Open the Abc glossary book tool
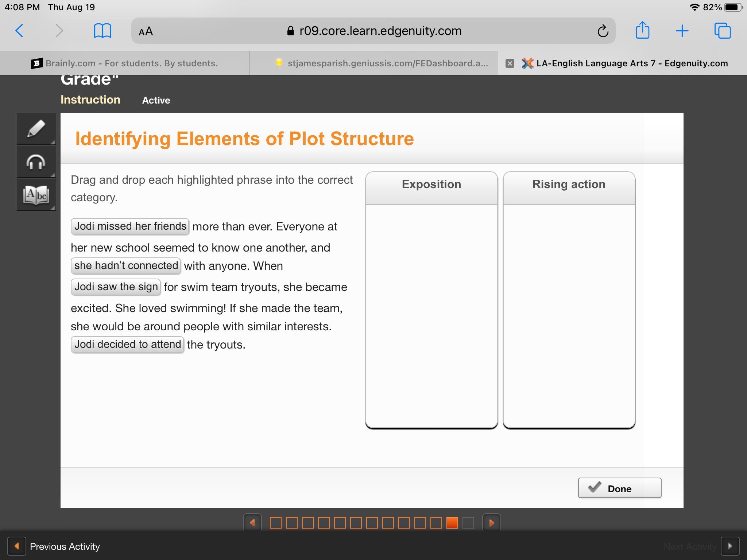This screenshot has width=747, height=560. tap(36, 195)
